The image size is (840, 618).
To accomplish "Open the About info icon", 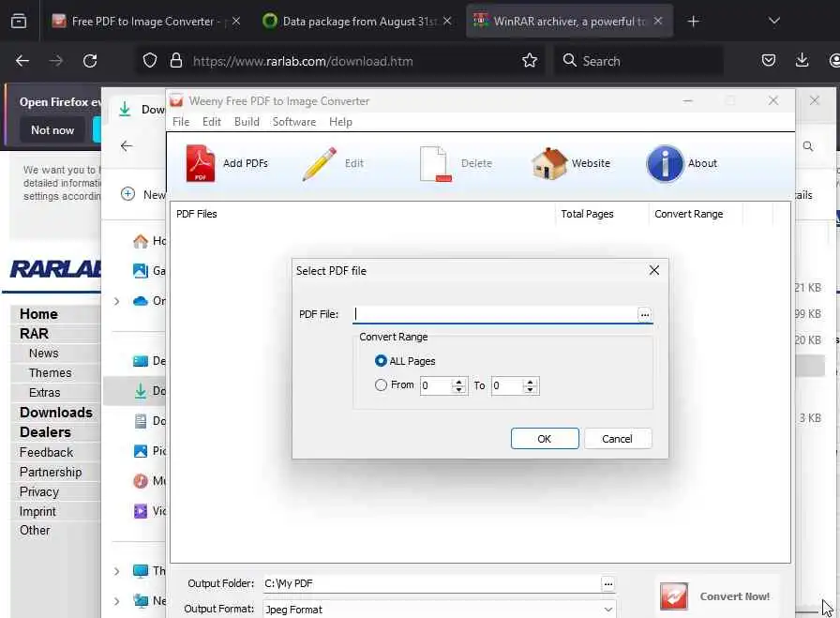I will pos(665,163).
